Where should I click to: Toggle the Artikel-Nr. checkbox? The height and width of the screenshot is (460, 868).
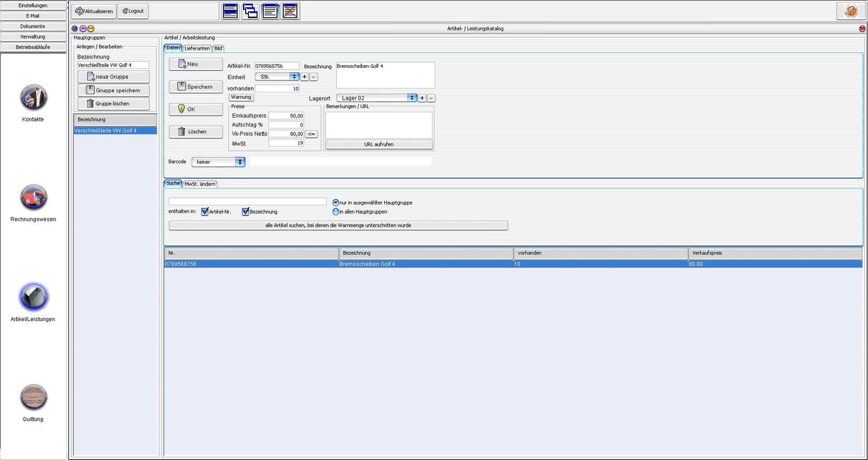point(205,212)
